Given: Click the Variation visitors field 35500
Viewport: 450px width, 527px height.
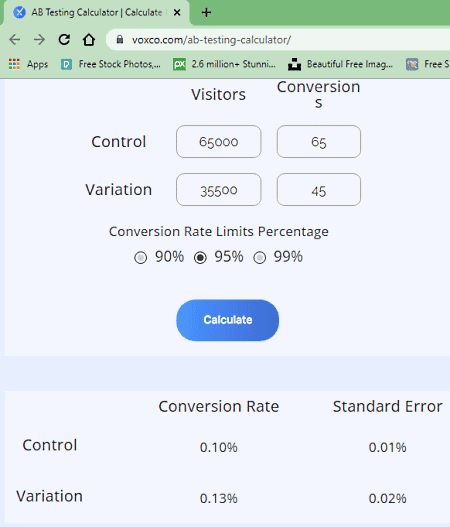Looking at the screenshot, I should 218,190.
